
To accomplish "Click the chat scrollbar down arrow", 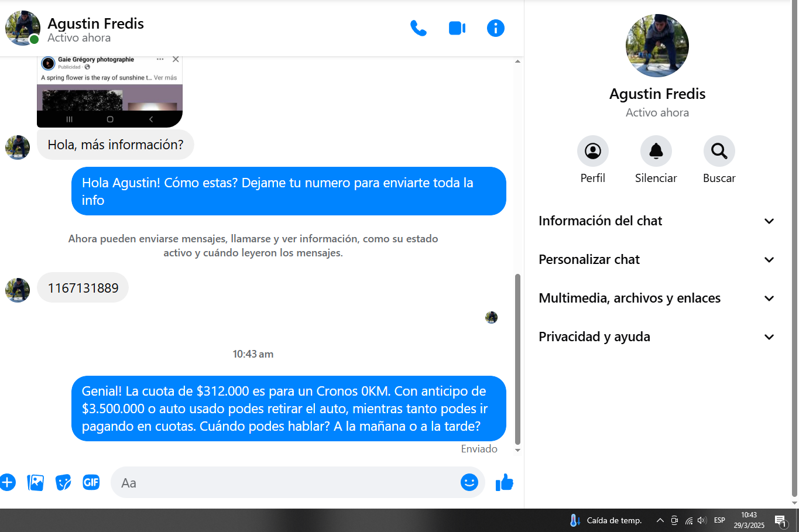I will [517, 450].
